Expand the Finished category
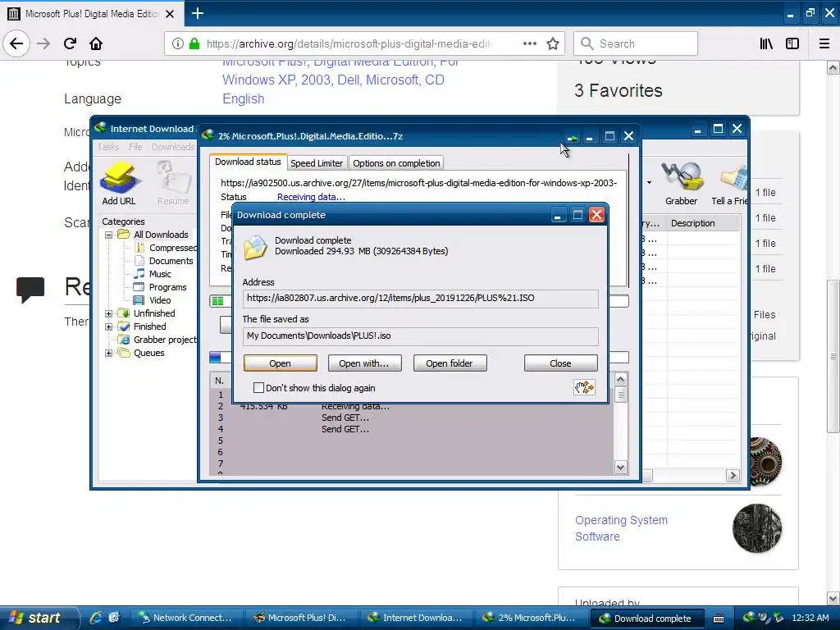This screenshot has height=630, width=840. pyautogui.click(x=109, y=326)
